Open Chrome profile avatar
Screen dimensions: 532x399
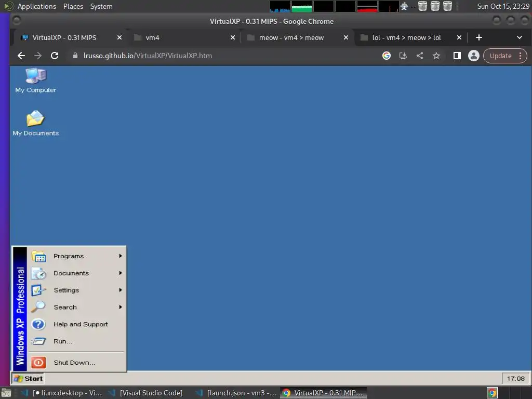474,56
